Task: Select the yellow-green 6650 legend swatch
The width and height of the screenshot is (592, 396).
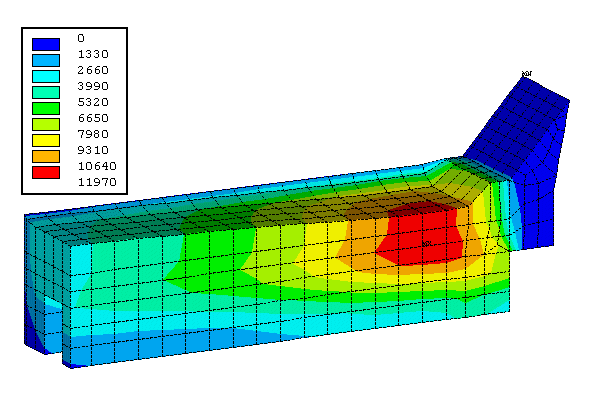Action: pyautogui.click(x=46, y=124)
